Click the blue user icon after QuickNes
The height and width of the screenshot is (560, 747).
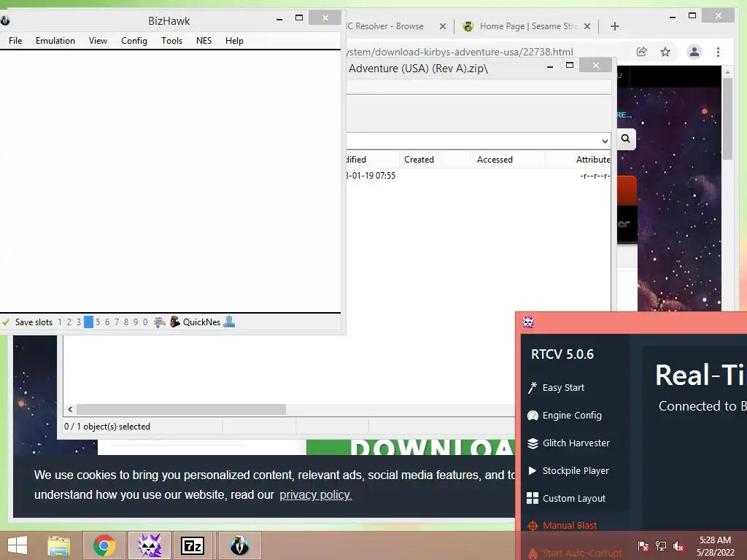pyautogui.click(x=229, y=322)
